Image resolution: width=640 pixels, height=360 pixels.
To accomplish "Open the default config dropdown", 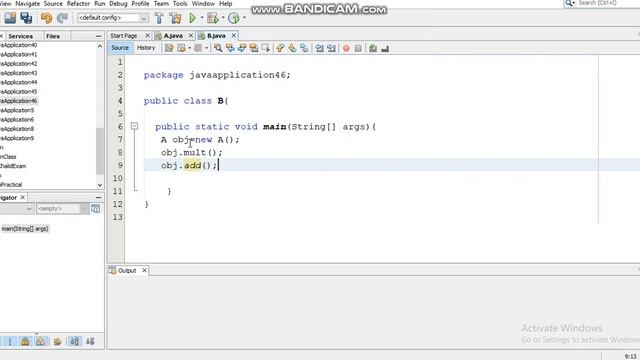I will tap(113, 18).
